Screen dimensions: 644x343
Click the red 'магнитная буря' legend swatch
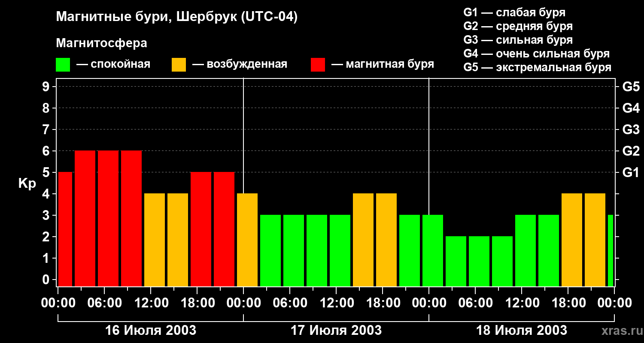318,65
